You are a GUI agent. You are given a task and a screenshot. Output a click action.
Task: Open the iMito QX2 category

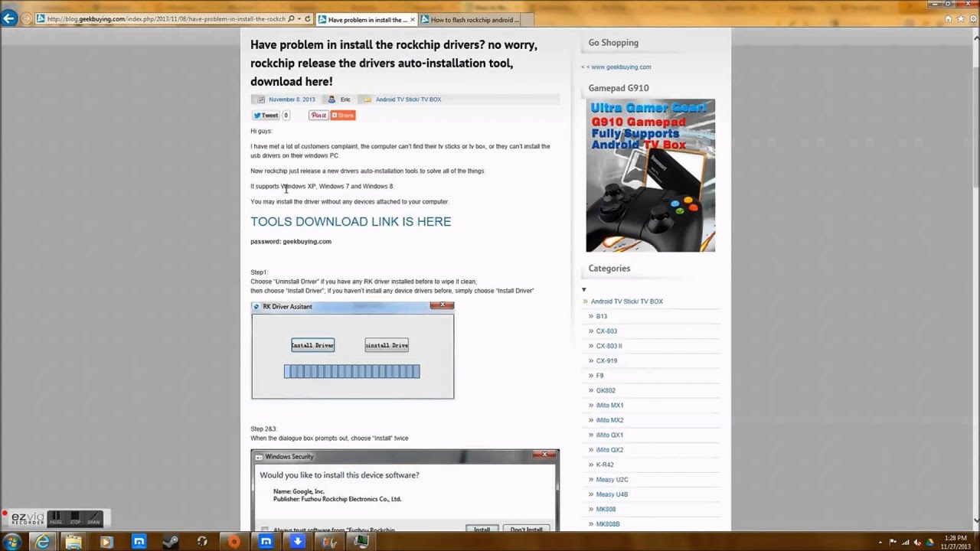(x=610, y=450)
